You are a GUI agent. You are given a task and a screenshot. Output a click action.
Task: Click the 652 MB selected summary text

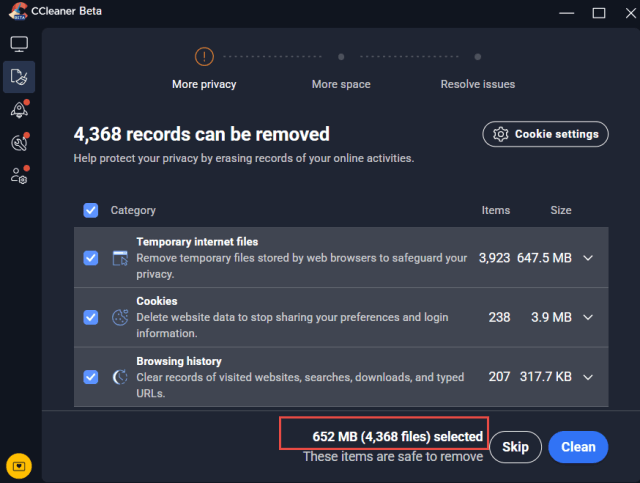point(398,436)
